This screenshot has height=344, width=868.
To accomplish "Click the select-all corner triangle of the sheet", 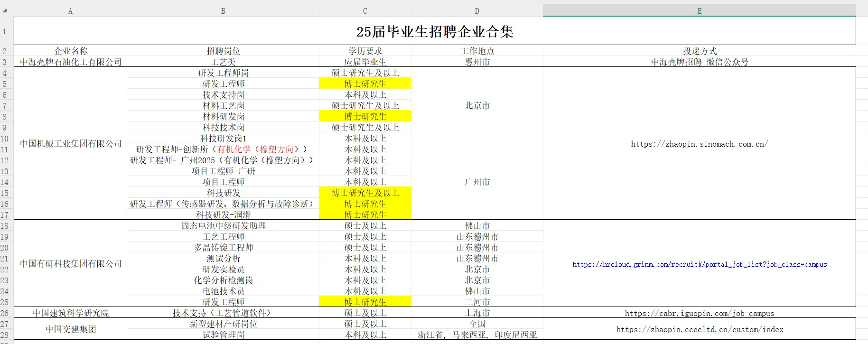I will [5, 10].
